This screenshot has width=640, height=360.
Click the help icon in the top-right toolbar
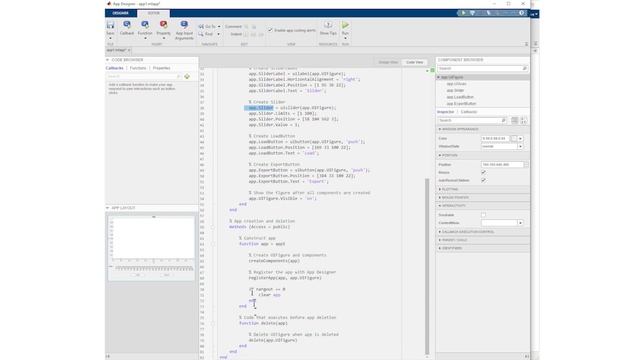[522, 13]
